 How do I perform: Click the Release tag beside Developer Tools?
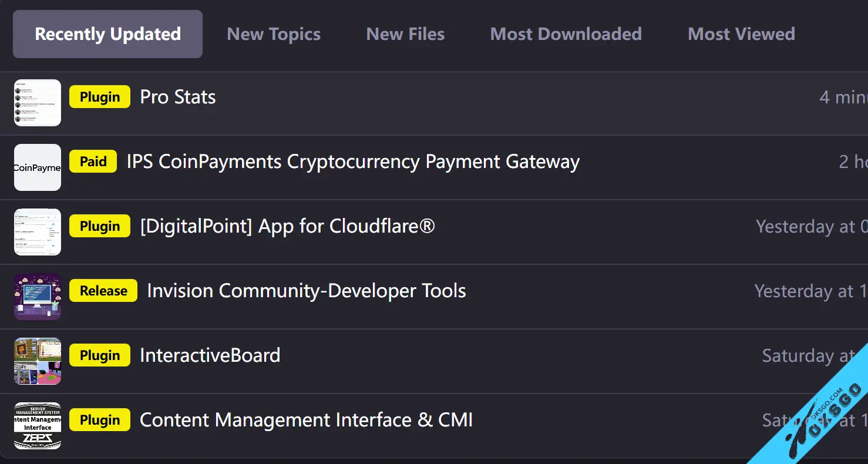(103, 291)
